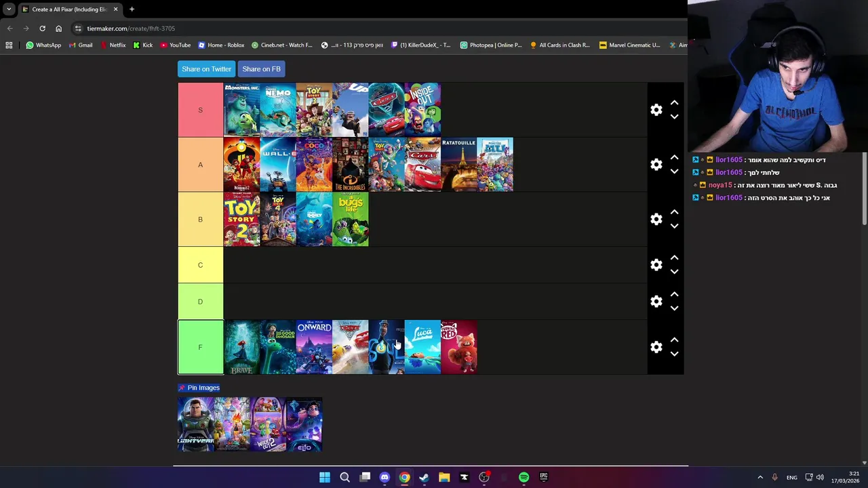Select the red S tier label
The image size is (868, 488).
click(x=200, y=110)
